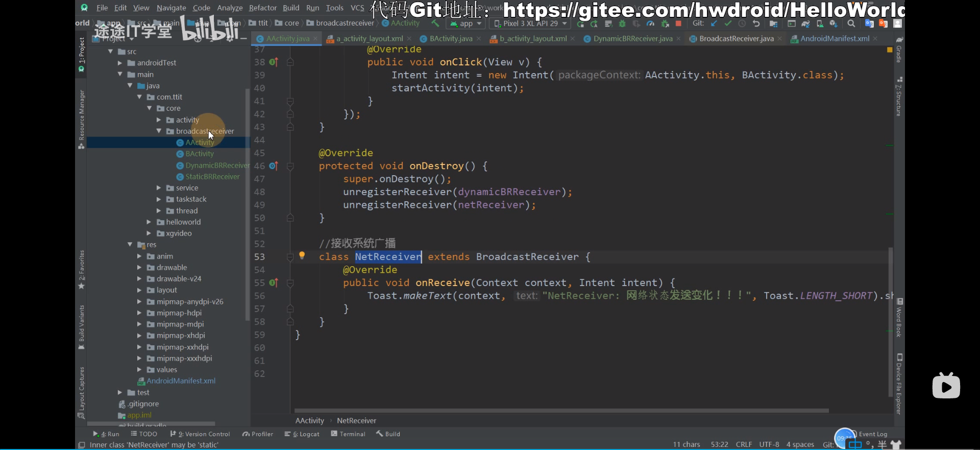Screen dimensions: 980x450
Task: Click the project tree vertical scrollbar
Action: point(248,204)
